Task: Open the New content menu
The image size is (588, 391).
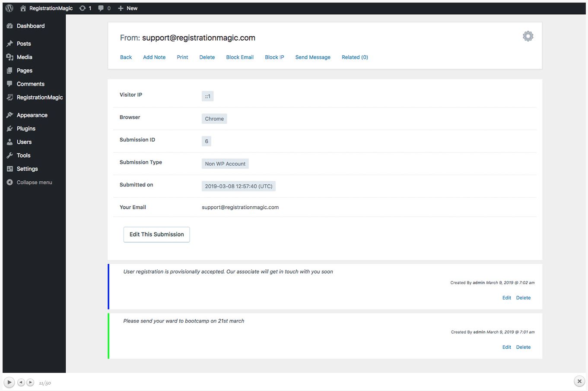Action: tap(127, 8)
